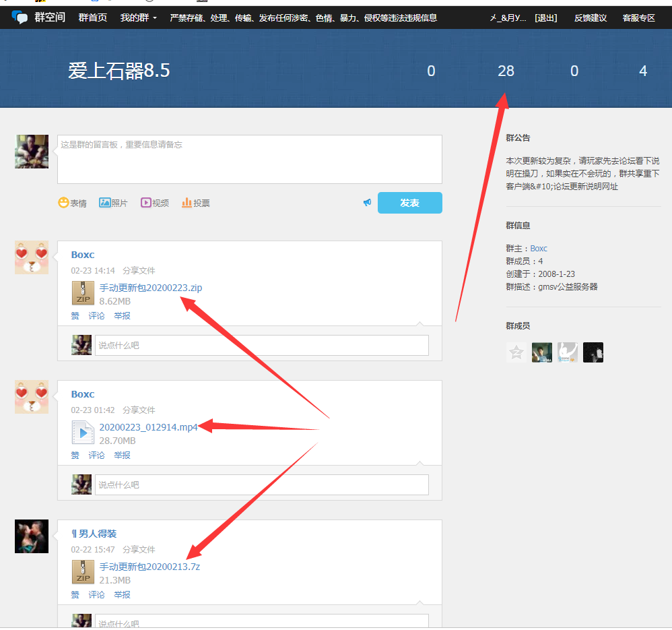This screenshot has width=672, height=630.
Task: Click the message board text input area
Action: (249, 159)
